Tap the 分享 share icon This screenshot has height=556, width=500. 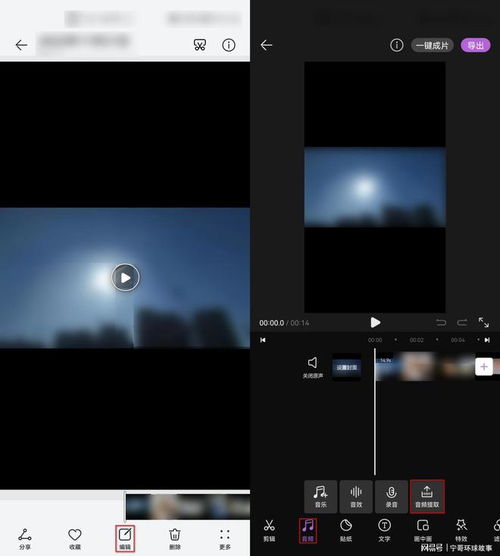pos(25,539)
